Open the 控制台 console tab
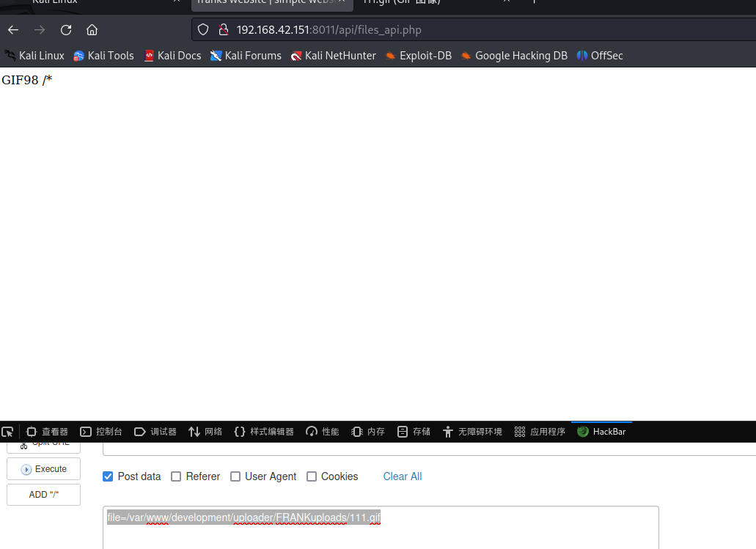This screenshot has width=756, height=549. 101,432
